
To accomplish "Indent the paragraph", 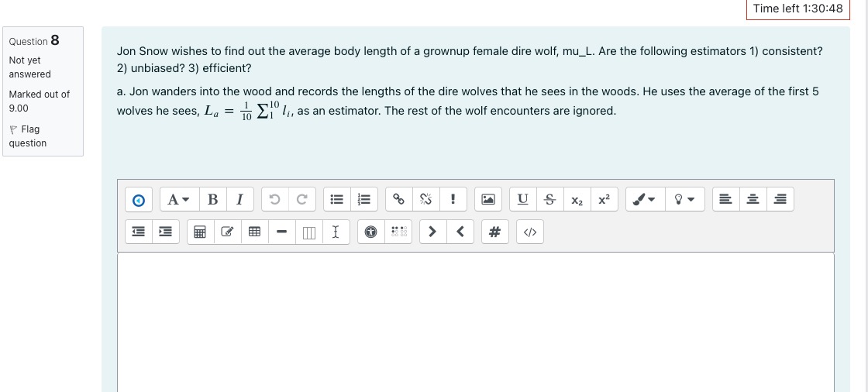I will click(166, 232).
